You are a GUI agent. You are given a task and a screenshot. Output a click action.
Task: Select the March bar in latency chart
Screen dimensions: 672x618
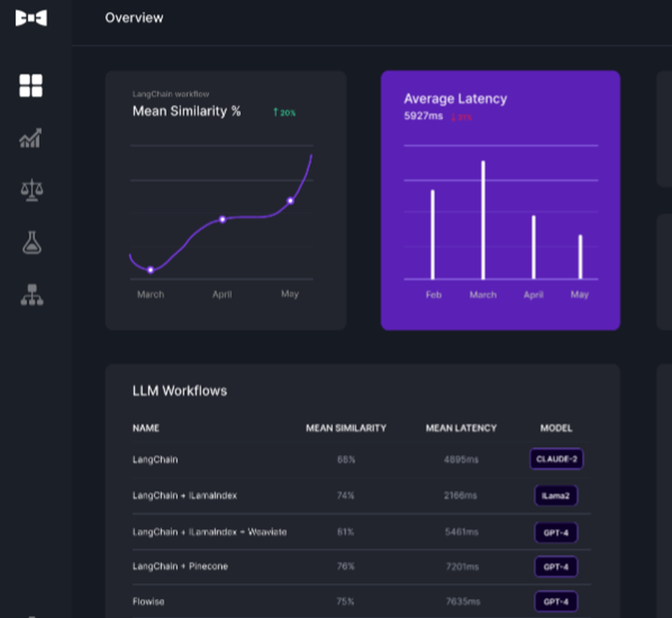(483, 220)
